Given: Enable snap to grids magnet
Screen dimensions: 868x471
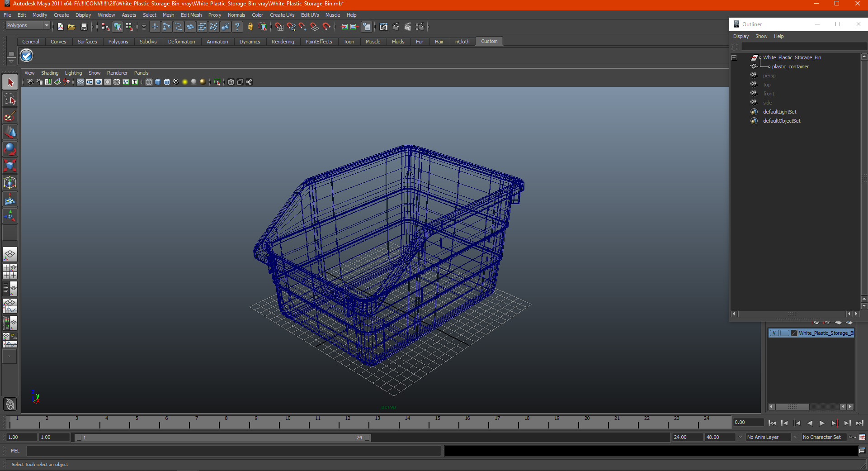Looking at the screenshot, I should tap(279, 27).
